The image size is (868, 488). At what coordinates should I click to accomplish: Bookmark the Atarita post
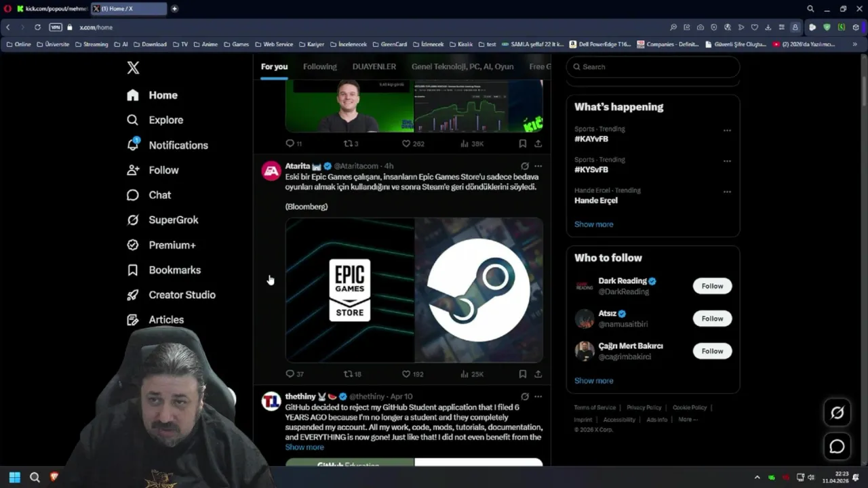[x=522, y=373]
